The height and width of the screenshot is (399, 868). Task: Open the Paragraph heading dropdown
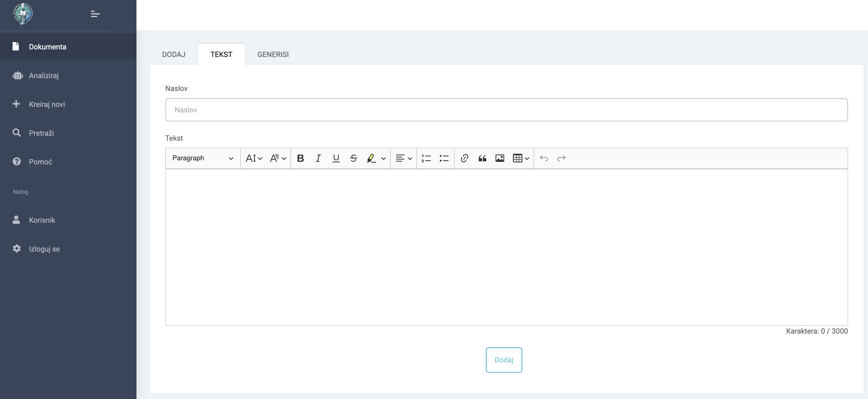tap(203, 158)
